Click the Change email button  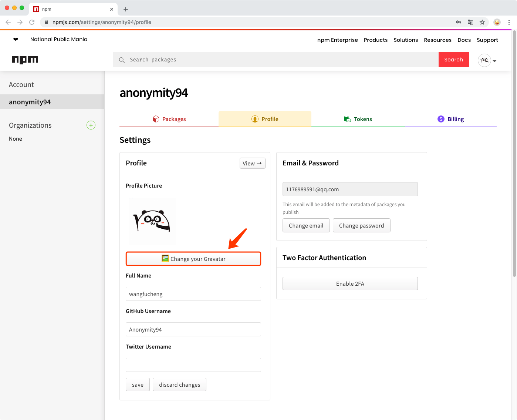tap(306, 225)
